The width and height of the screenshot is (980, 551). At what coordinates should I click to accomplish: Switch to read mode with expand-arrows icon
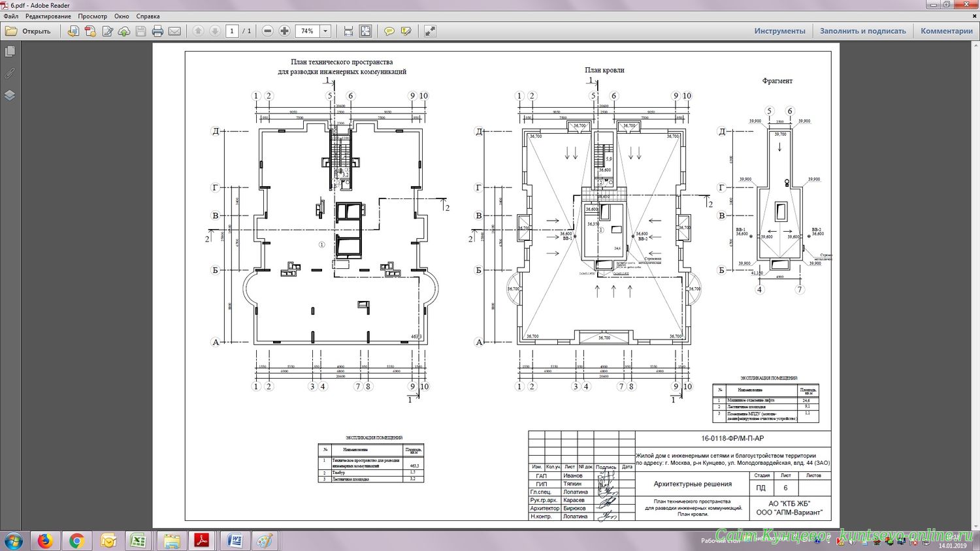click(430, 31)
